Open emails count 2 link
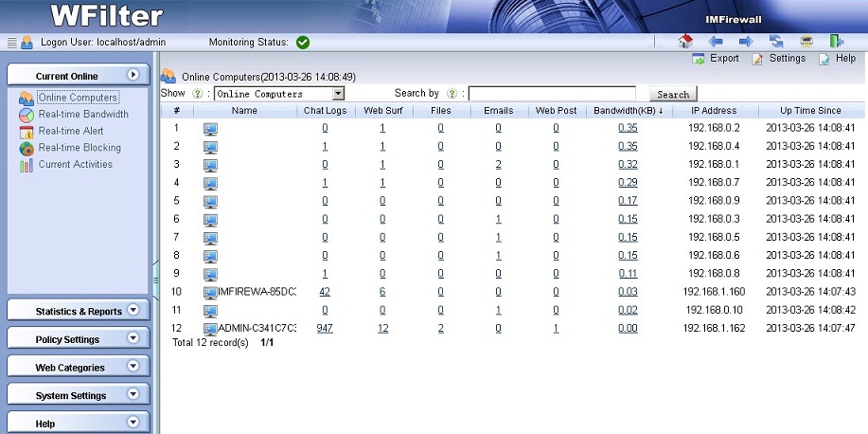 [498, 165]
